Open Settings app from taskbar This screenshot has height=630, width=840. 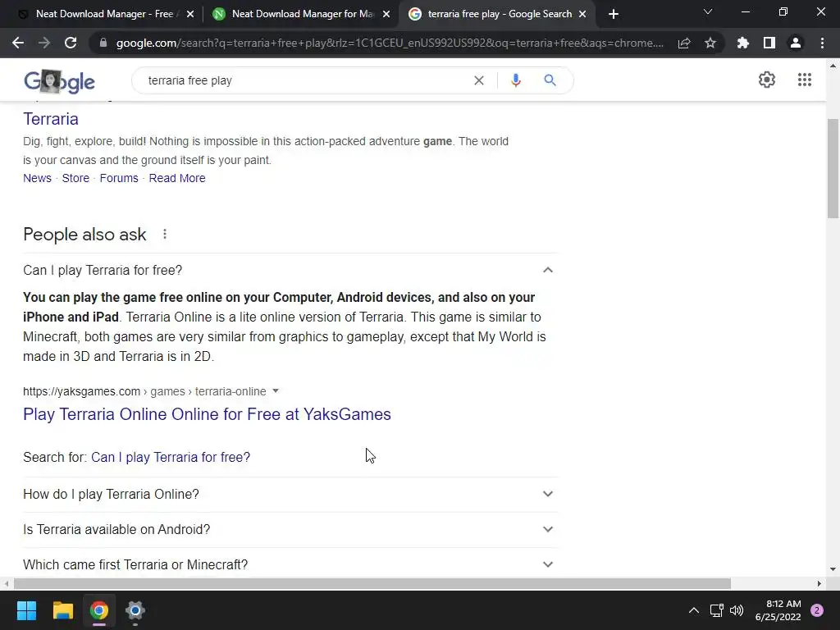pos(135,610)
